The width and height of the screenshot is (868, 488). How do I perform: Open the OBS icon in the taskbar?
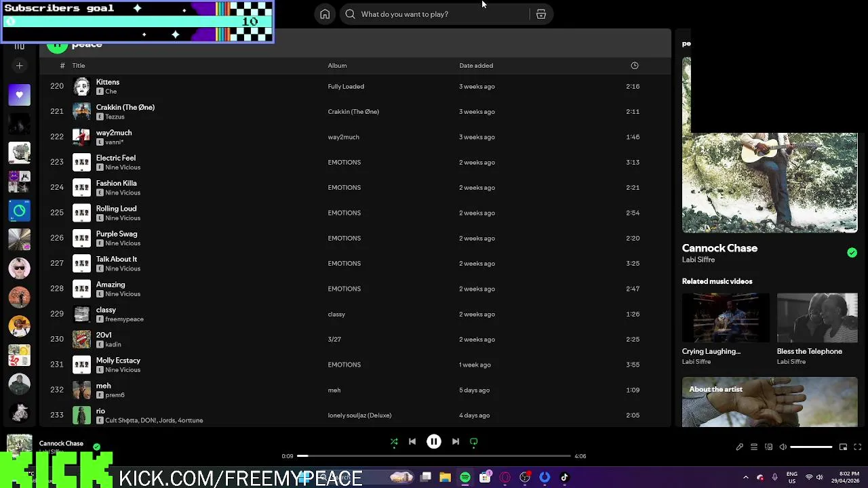[x=525, y=478]
